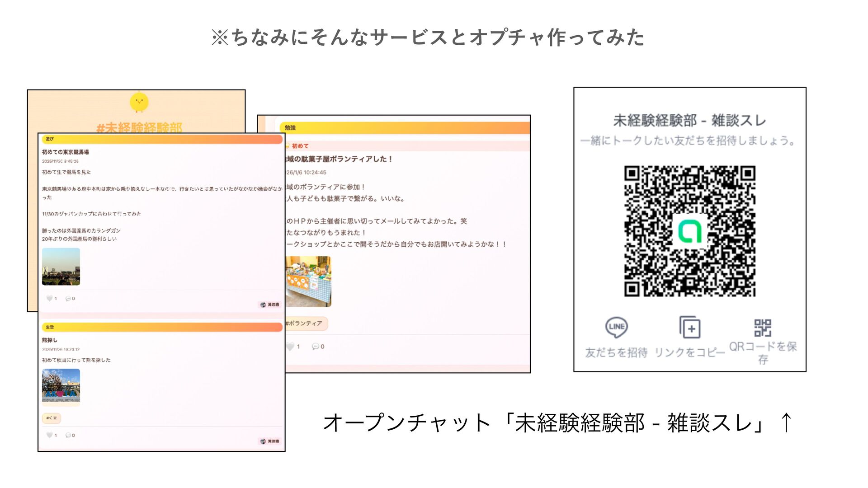The height and width of the screenshot is (488, 868).
Task: Click the LINE invite friends icon
Action: [616, 328]
